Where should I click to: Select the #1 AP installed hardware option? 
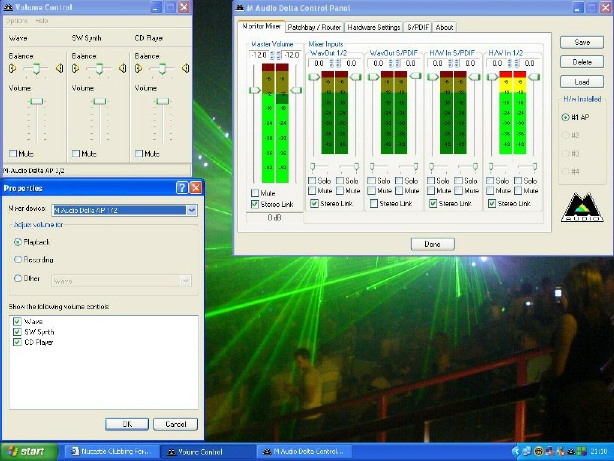[x=566, y=117]
